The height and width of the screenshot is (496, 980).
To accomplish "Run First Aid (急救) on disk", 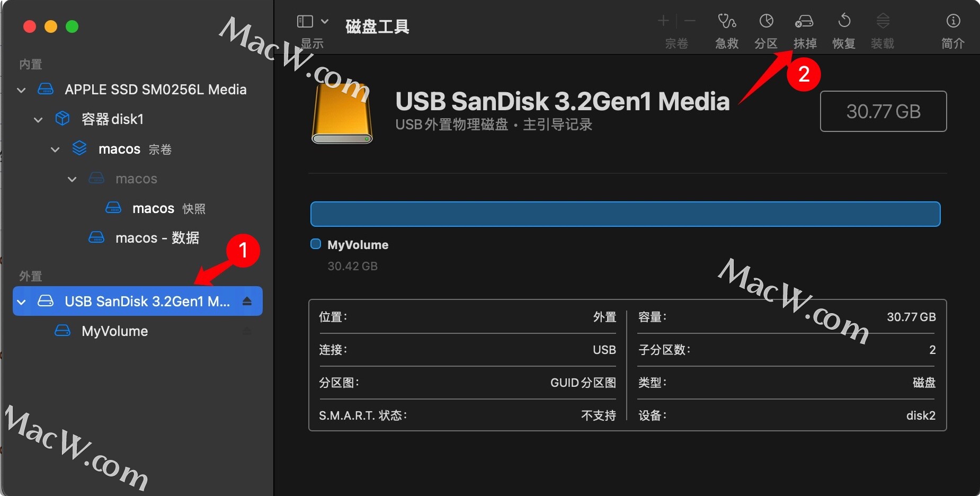I will 727,21.
